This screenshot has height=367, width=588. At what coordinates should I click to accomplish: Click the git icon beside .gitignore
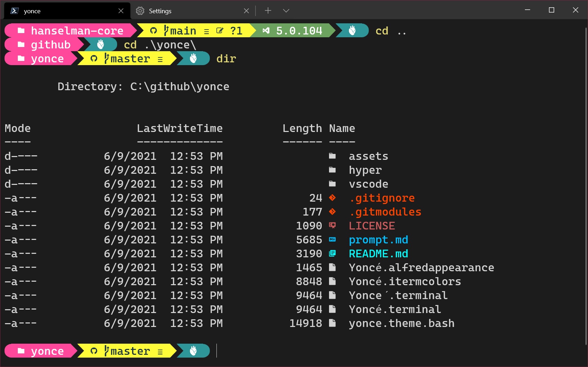pyautogui.click(x=332, y=198)
